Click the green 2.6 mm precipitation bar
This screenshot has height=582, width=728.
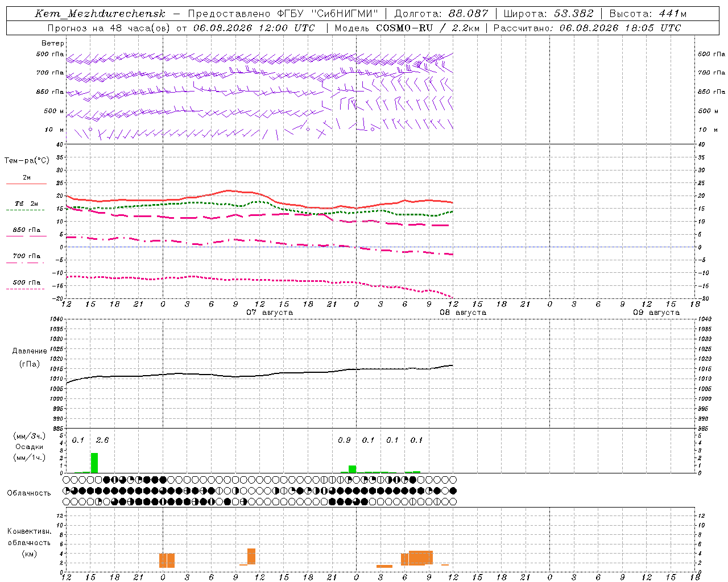[94, 463]
